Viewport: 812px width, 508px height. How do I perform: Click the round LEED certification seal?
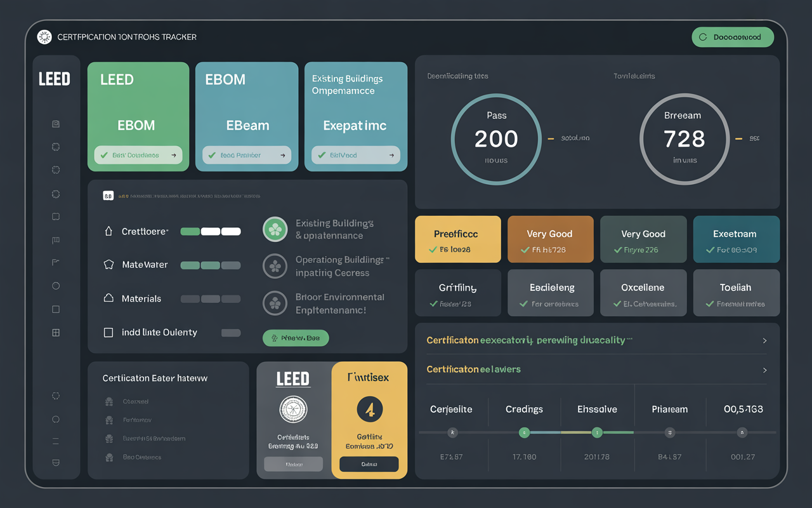pyautogui.click(x=293, y=410)
